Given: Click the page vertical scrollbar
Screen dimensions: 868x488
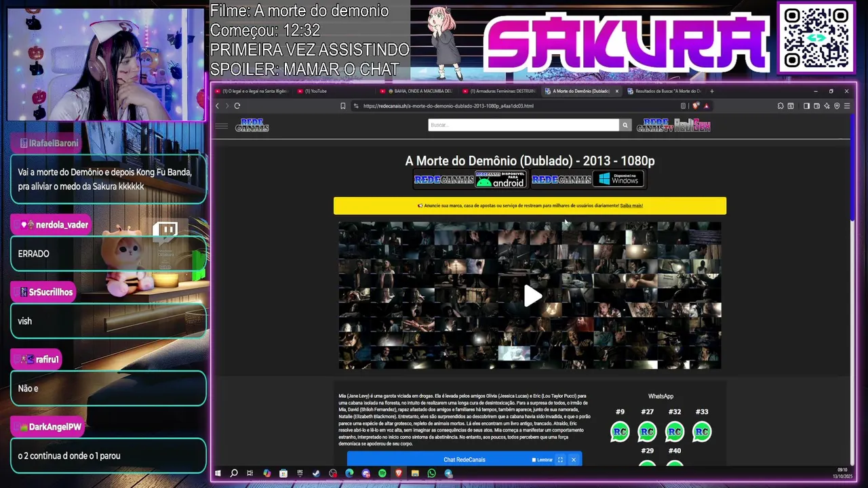Looking at the screenshot, I should coord(853,168).
